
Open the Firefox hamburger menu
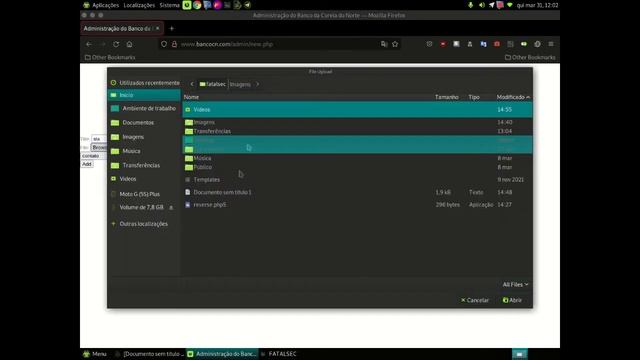tap(551, 44)
